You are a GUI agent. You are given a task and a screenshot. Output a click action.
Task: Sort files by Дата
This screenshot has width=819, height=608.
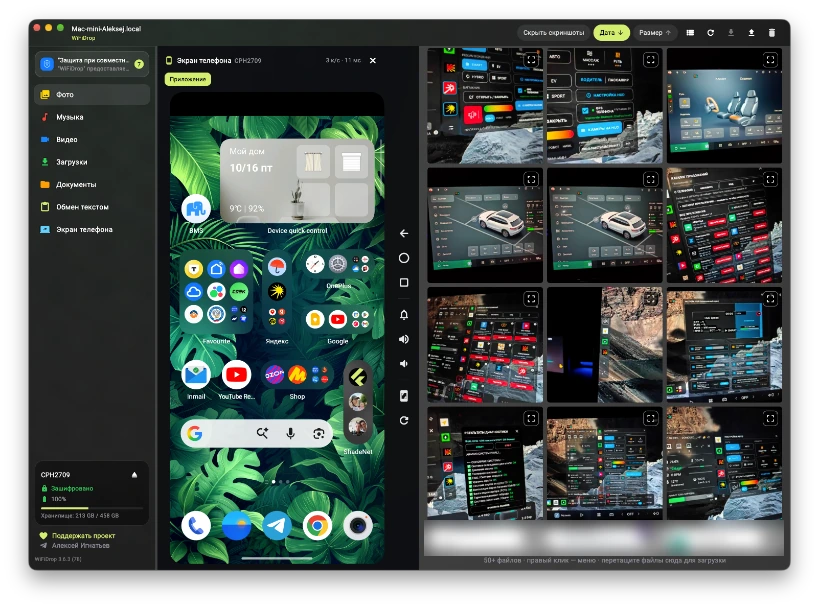tap(611, 32)
